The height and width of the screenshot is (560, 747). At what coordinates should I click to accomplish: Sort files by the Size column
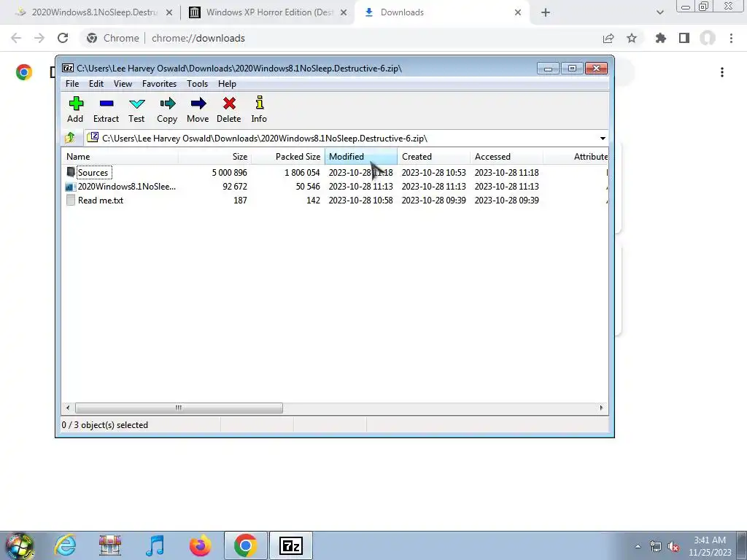coord(215,157)
